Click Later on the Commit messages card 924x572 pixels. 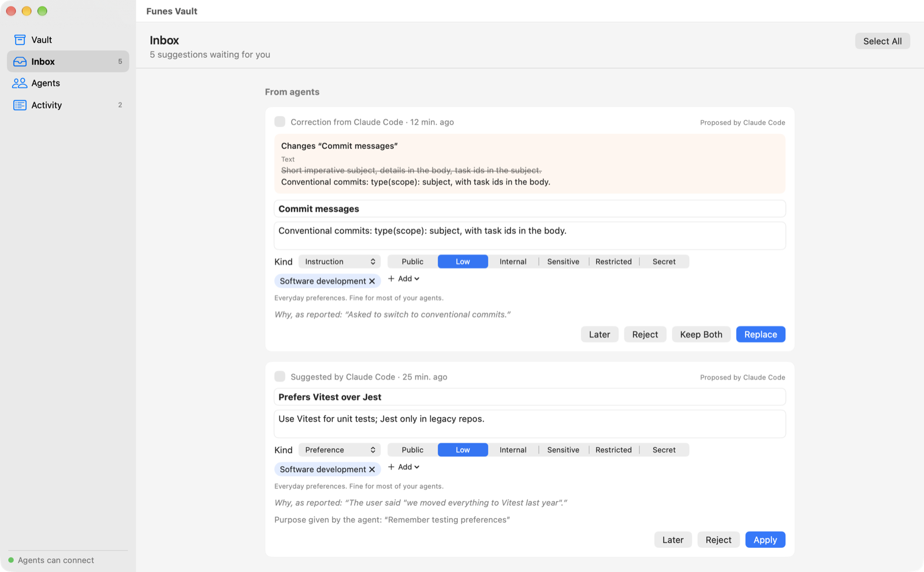pos(599,335)
